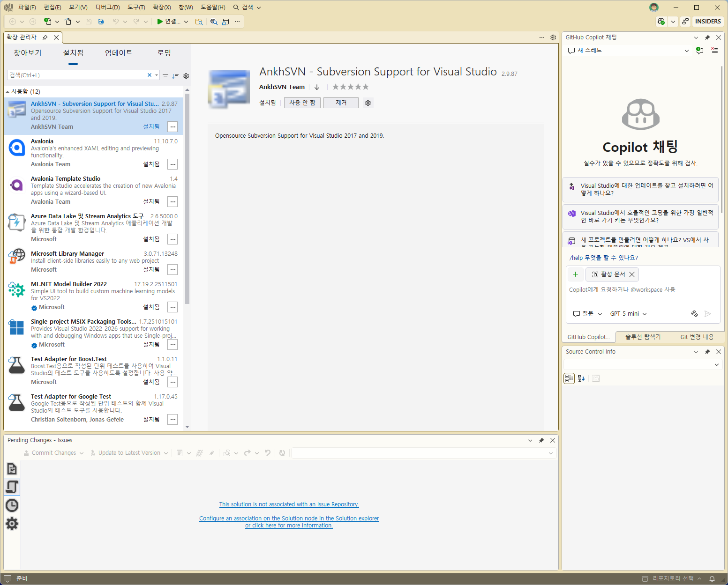Screen dimensions: 728x585
Task: Switch to the 업데이트 tab
Action: [x=119, y=53]
